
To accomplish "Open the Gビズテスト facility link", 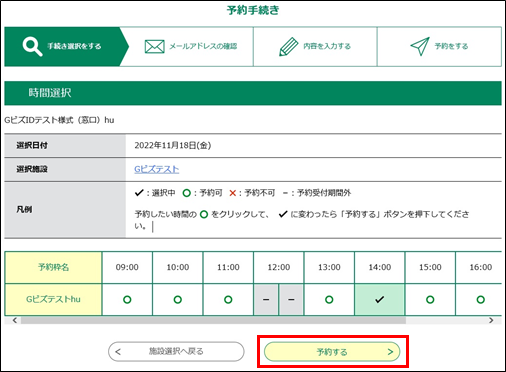I will 157,169.
